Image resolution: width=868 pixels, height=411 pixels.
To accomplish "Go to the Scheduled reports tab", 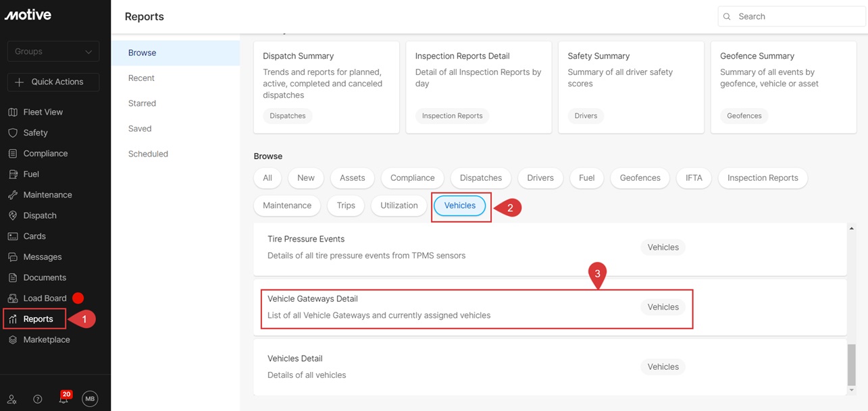I will click(148, 154).
